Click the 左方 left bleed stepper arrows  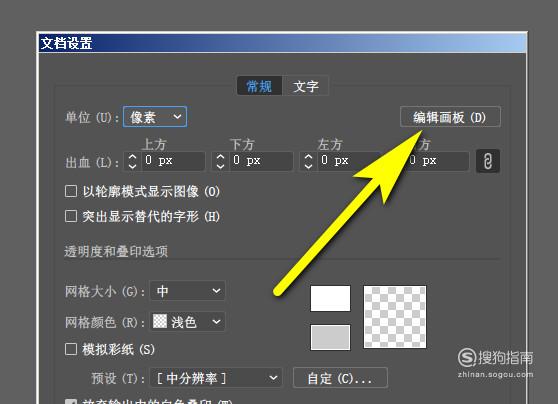[x=308, y=161]
